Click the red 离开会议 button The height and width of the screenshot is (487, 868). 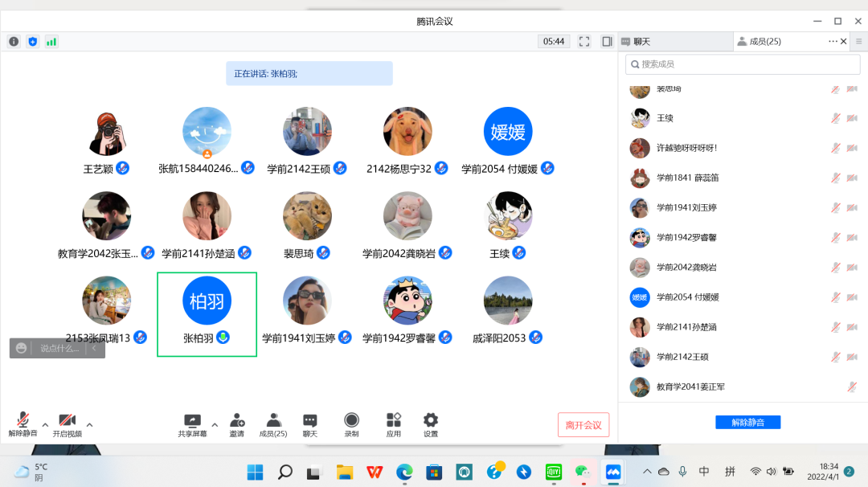pyautogui.click(x=583, y=425)
